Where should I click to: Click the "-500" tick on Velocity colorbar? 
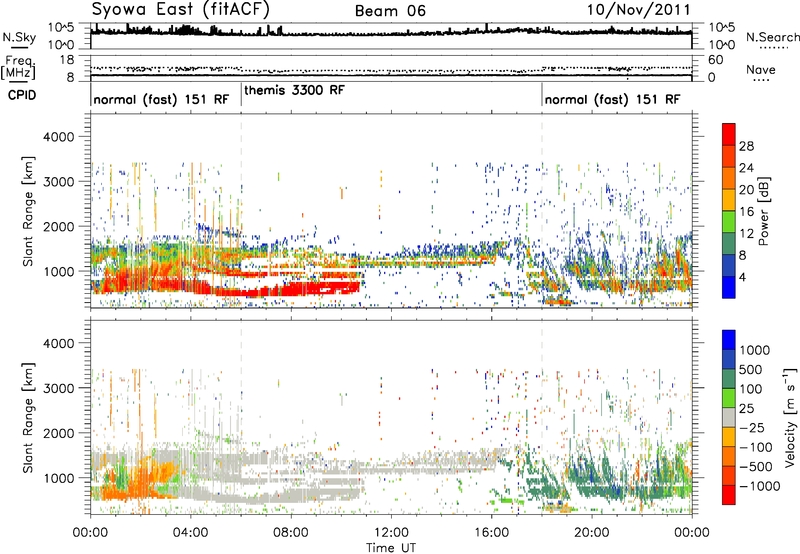click(756, 467)
